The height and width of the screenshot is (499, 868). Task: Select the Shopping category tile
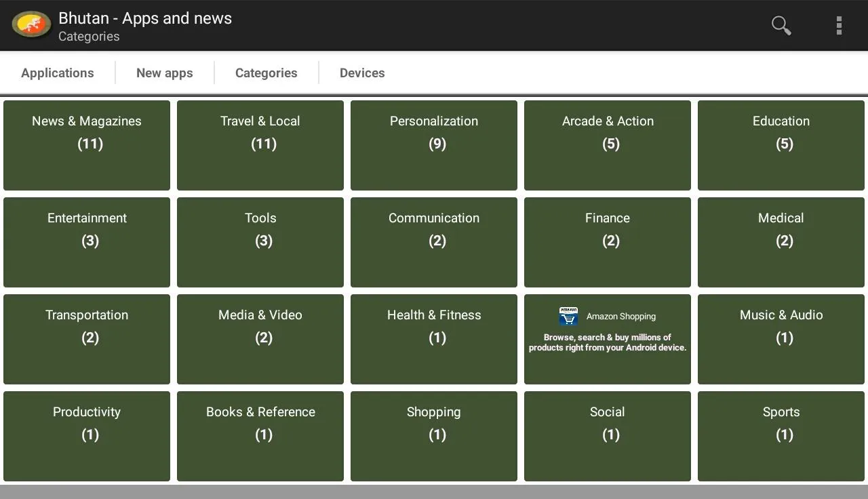(x=434, y=436)
